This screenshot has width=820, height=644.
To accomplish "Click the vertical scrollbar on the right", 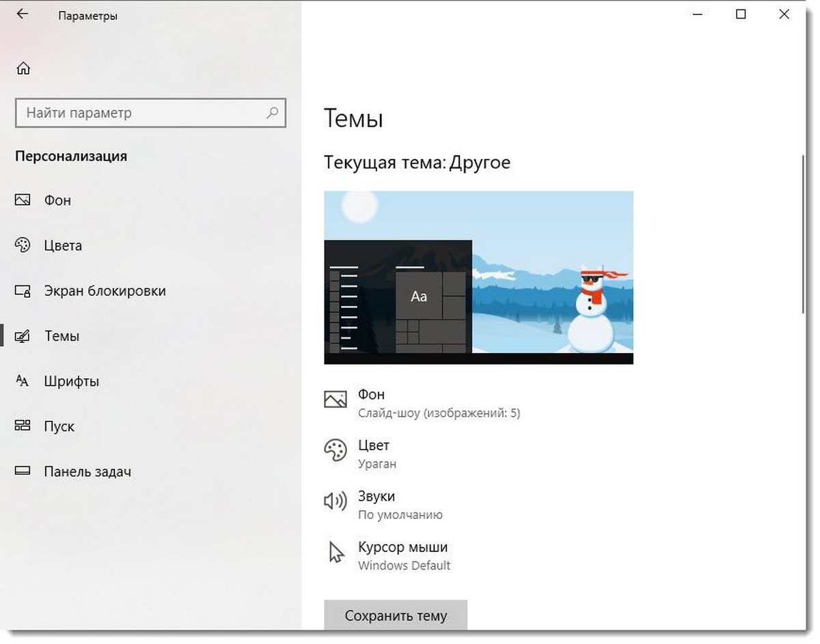I will (804, 234).
